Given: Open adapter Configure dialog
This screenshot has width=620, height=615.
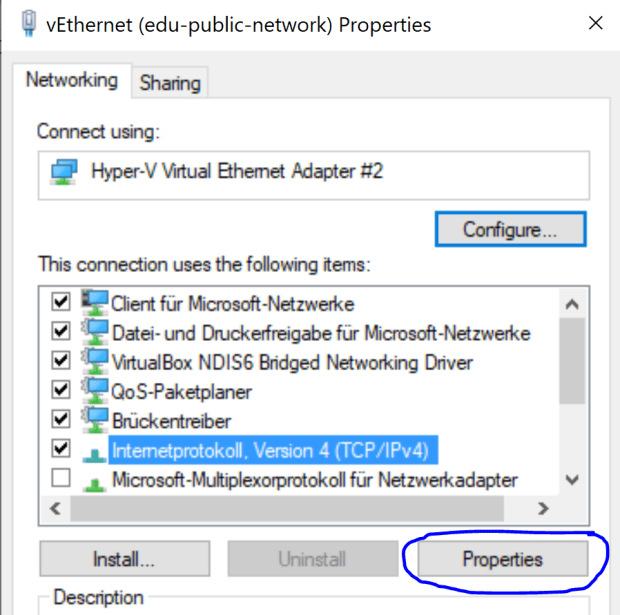Looking at the screenshot, I should pyautogui.click(x=510, y=229).
